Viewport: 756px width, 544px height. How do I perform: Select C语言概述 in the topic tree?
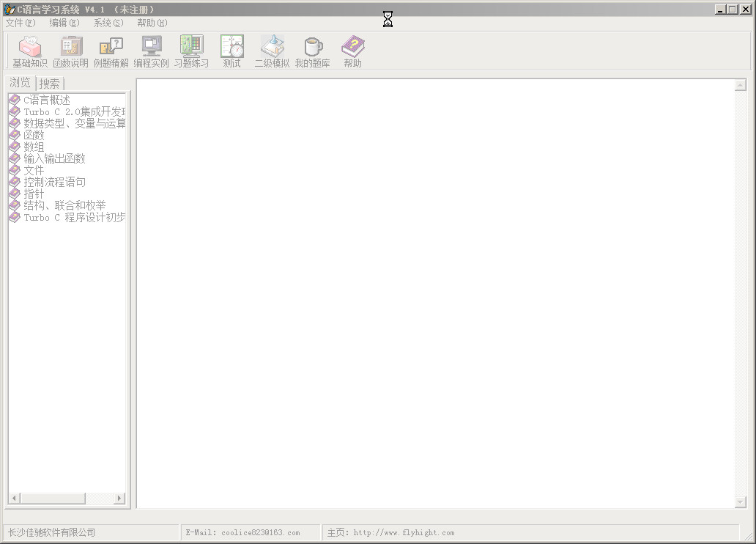pyautogui.click(x=47, y=100)
